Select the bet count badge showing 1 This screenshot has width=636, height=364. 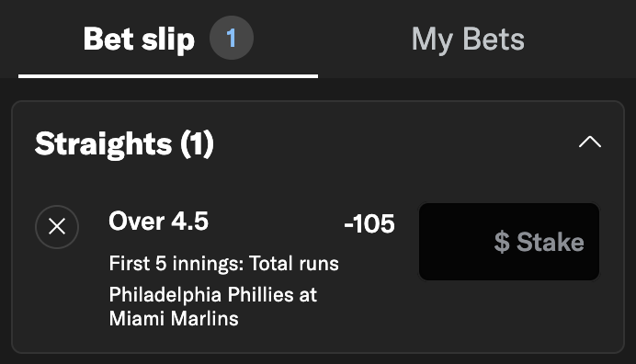pos(232,38)
